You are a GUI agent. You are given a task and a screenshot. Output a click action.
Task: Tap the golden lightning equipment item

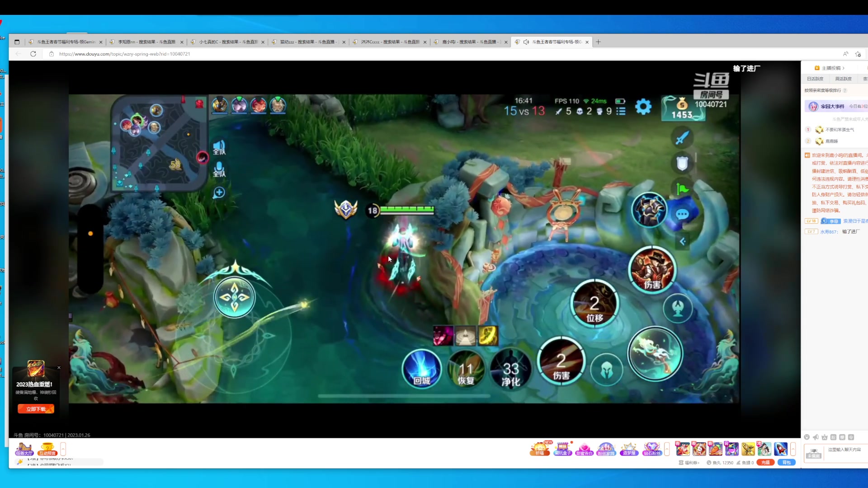[488, 336]
